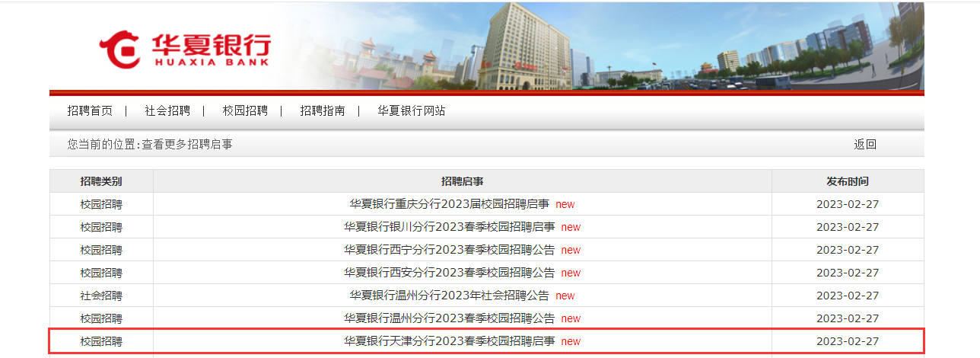
Task: Click the 返回 link
Action: click(865, 144)
